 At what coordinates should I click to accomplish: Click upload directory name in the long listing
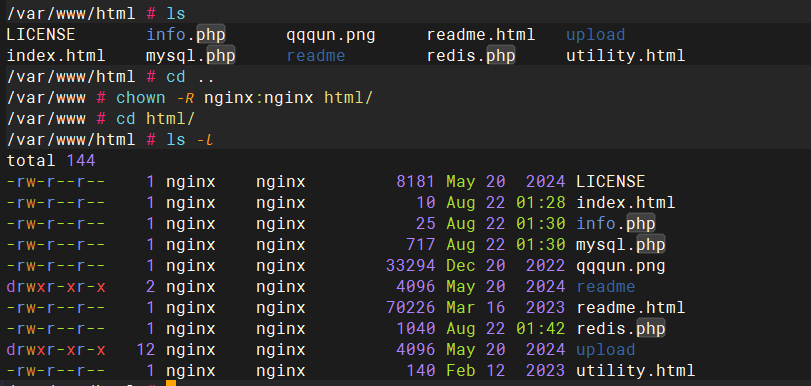pos(606,350)
